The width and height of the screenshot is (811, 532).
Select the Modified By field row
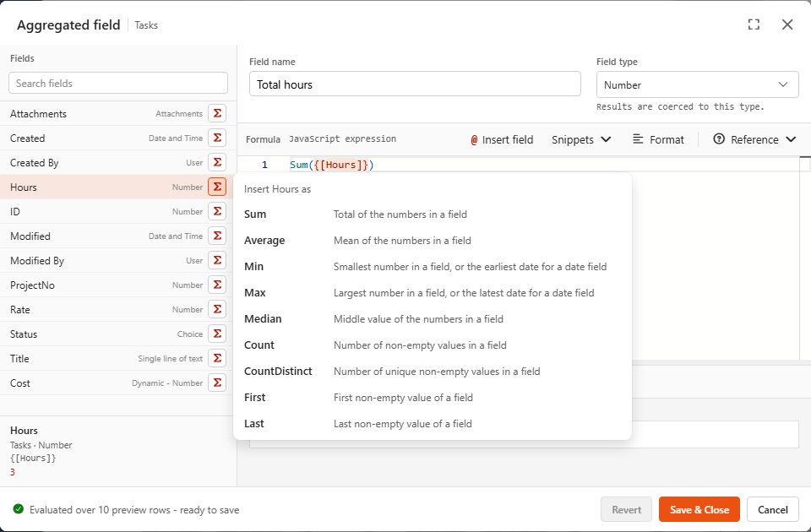pyautogui.click(x=118, y=260)
